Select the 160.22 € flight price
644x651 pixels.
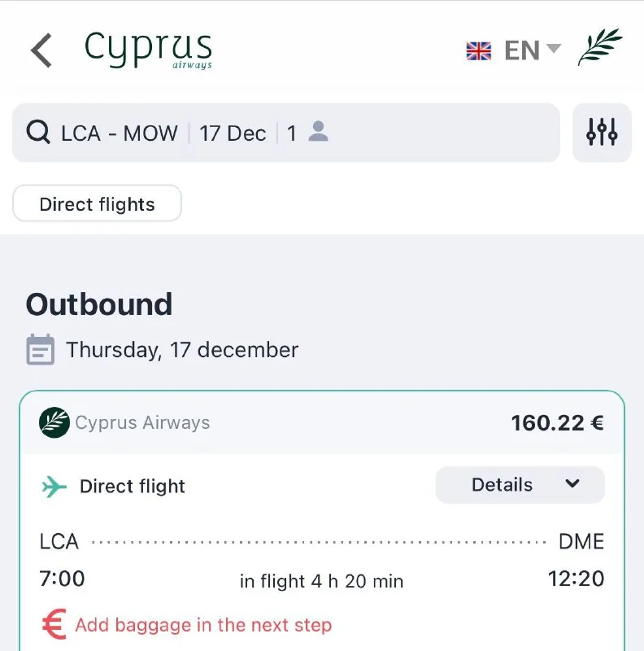pyautogui.click(x=557, y=423)
